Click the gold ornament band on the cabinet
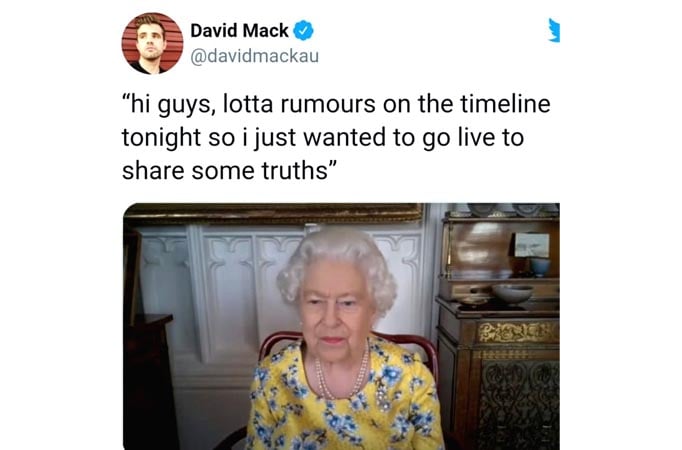 [518, 333]
